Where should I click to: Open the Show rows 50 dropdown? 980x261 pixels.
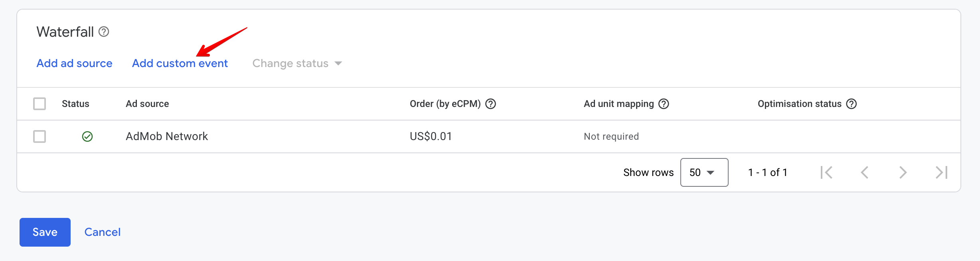pos(704,172)
